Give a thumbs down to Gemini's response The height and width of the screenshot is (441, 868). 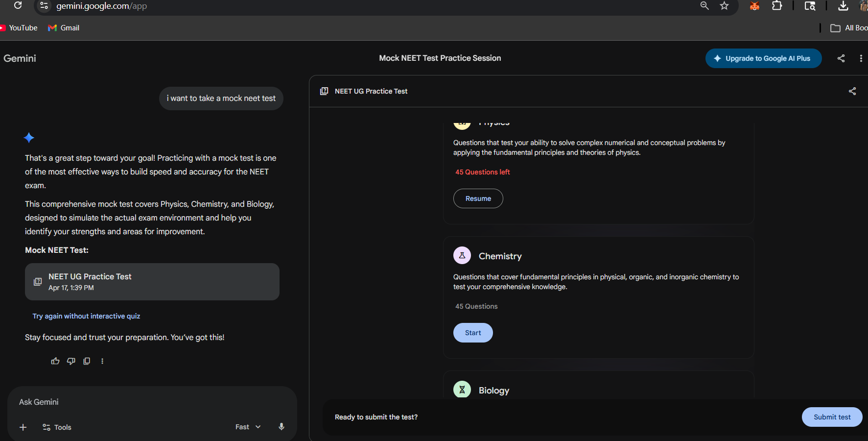point(70,361)
